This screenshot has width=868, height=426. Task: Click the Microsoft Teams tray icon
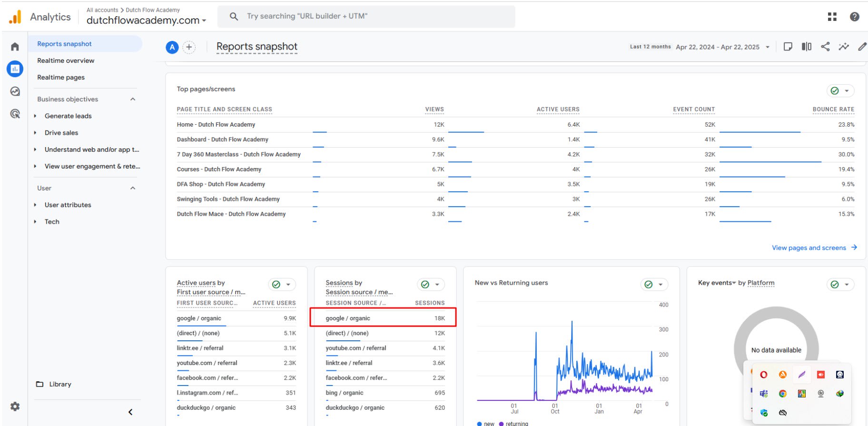click(x=763, y=394)
